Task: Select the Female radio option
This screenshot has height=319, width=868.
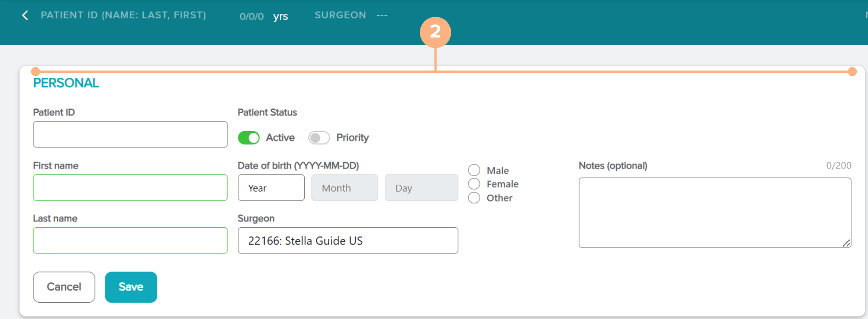Action: pyautogui.click(x=474, y=184)
